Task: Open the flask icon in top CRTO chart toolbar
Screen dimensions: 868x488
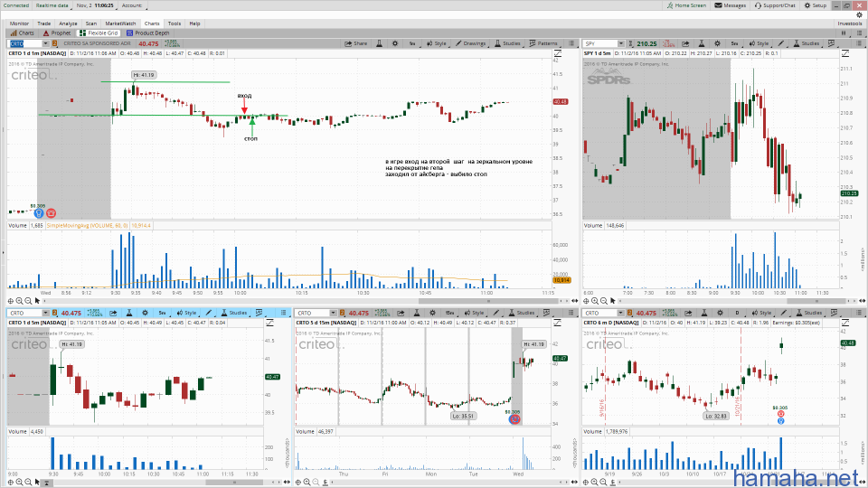Action: pos(379,43)
